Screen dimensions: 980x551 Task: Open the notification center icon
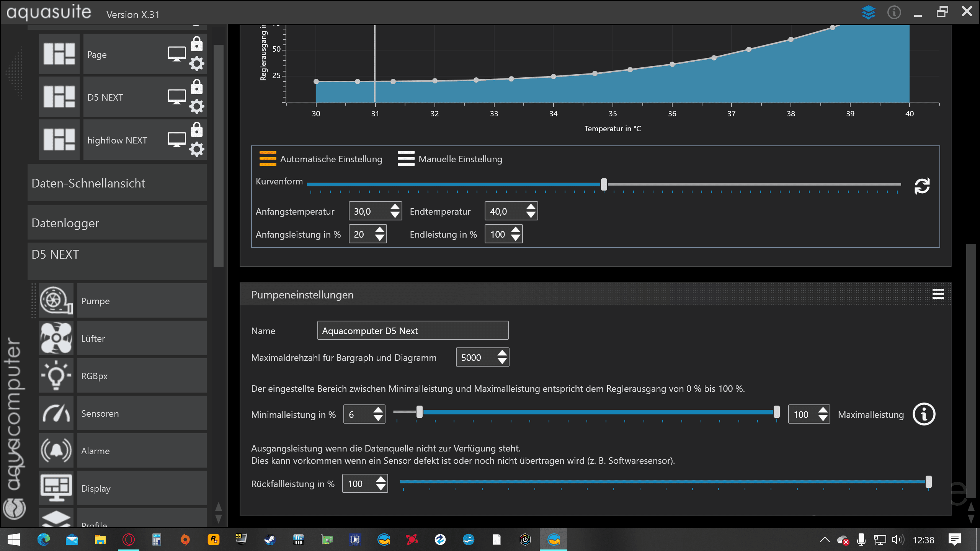pyautogui.click(x=954, y=540)
